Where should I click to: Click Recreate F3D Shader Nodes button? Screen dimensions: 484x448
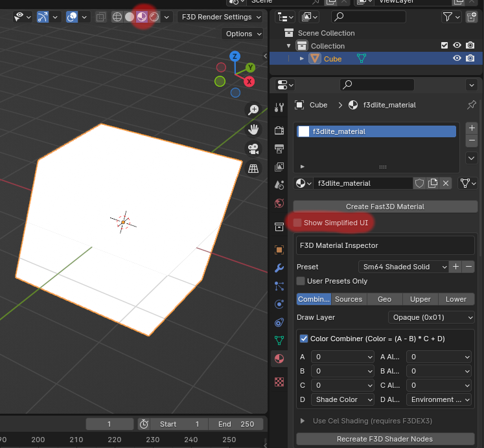pos(385,439)
